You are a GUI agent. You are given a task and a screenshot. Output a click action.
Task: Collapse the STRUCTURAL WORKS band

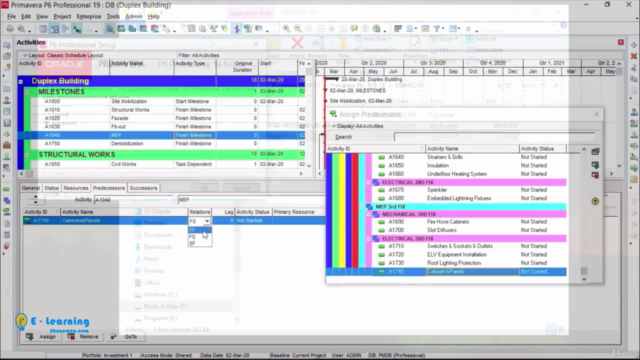click(x=27, y=155)
